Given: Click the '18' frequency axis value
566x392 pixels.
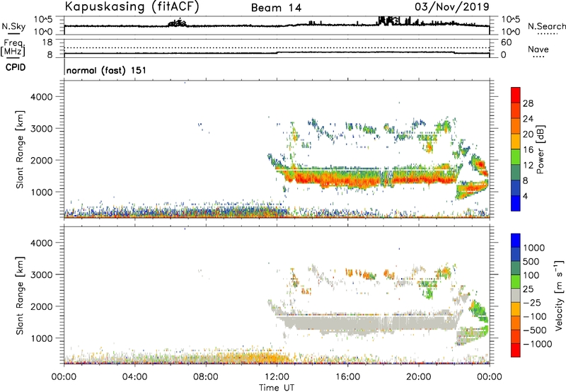Looking at the screenshot, I should click(47, 42).
